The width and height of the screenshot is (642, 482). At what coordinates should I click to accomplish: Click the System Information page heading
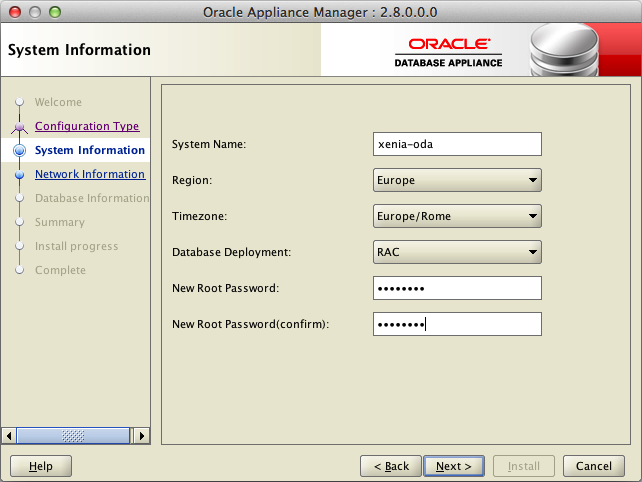click(x=79, y=50)
